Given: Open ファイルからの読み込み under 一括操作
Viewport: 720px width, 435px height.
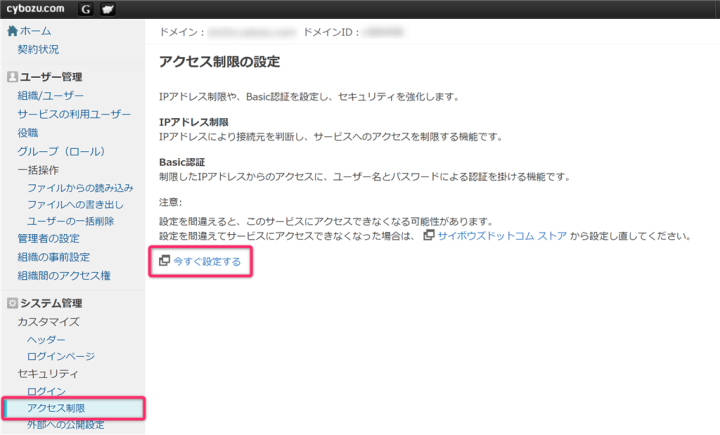Looking at the screenshot, I should click(80, 188).
